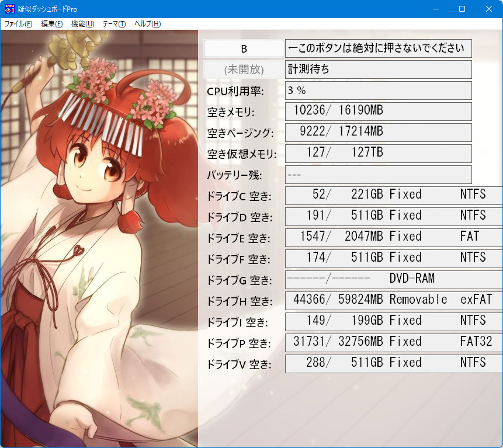Click the バッテリー残 value field
Viewport: 503px width, 448px height.
pyautogui.click(x=378, y=175)
